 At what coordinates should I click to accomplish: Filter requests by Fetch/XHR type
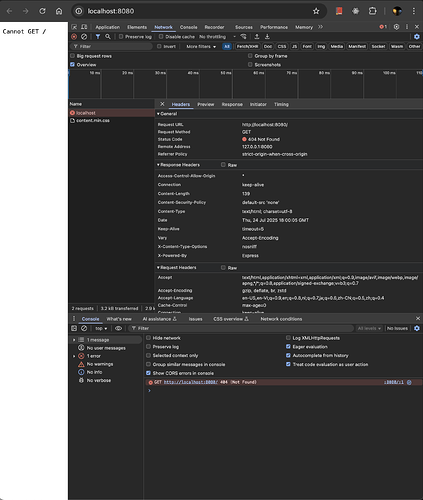coord(247,46)
